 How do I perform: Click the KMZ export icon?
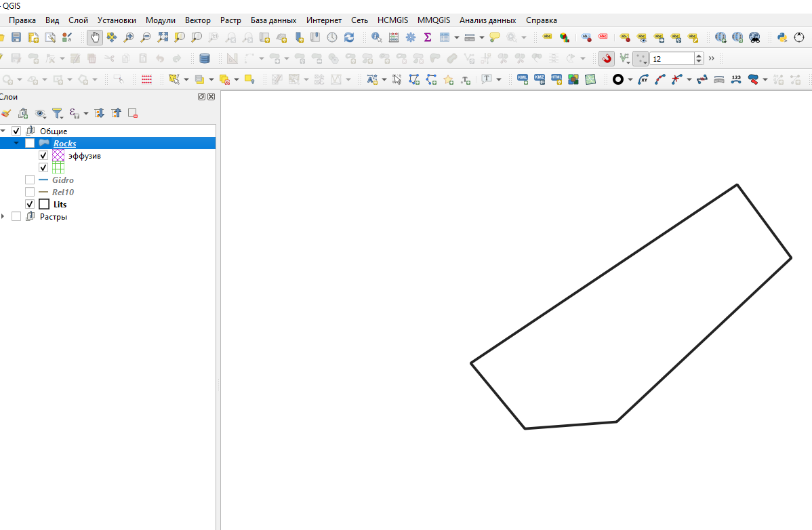pyautogui.click(x=540, y=79)
